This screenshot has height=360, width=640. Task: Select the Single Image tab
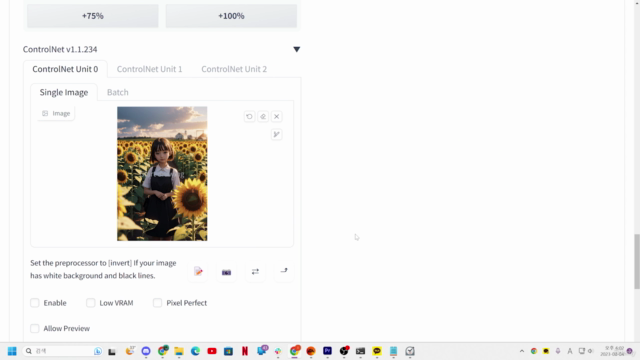[64, 92]
